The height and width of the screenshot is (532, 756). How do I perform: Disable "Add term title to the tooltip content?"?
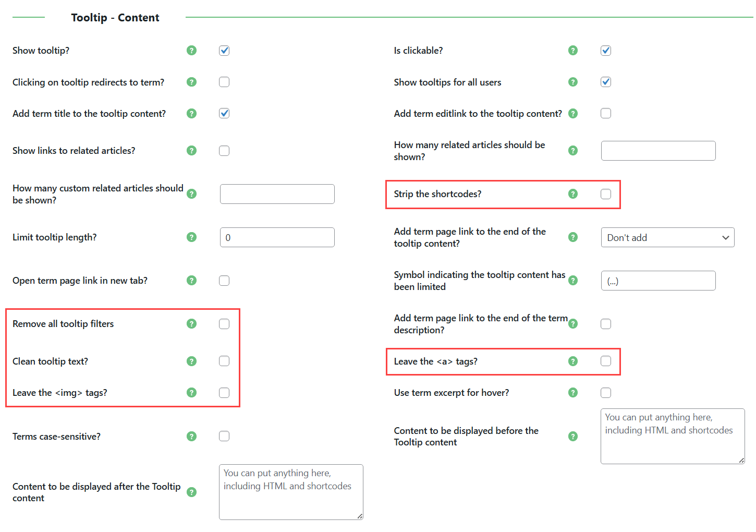tap(224, 113)
